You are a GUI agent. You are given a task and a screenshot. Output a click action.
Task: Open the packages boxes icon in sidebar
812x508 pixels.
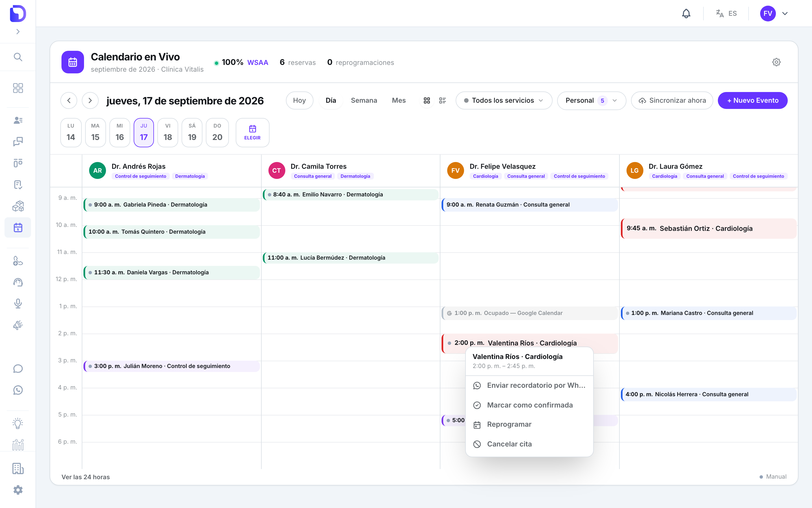click(18, 206)
